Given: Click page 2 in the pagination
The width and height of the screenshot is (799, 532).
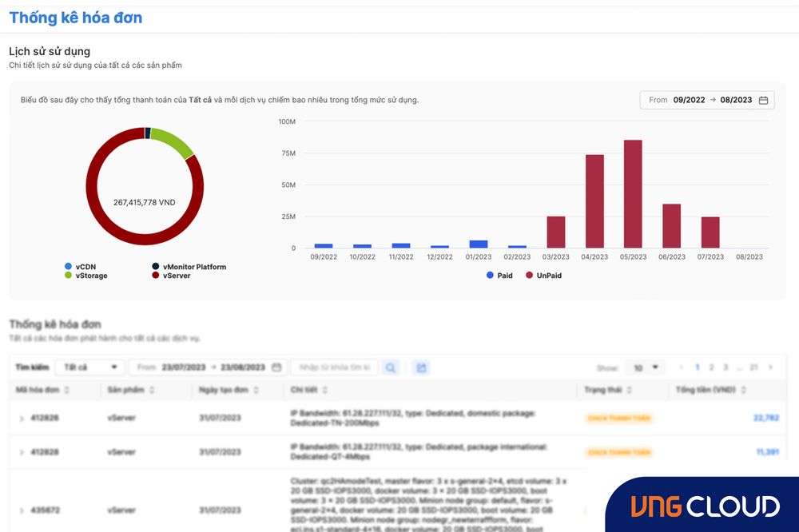Looking at the screenshot, I should coord(710,367).
